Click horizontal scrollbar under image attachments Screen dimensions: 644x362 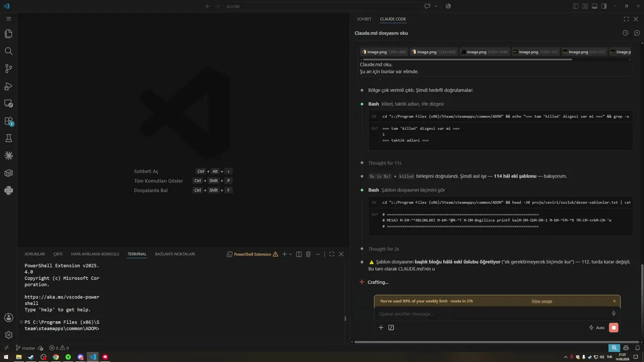pyautogui.click(x=466, y=59)
